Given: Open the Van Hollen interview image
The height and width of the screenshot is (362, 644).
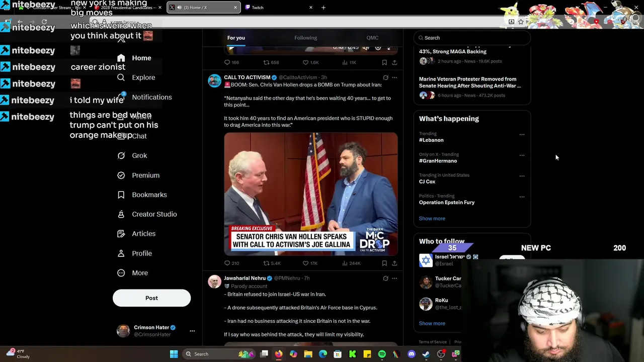Looking at the screenshot, I should point(311,194).
